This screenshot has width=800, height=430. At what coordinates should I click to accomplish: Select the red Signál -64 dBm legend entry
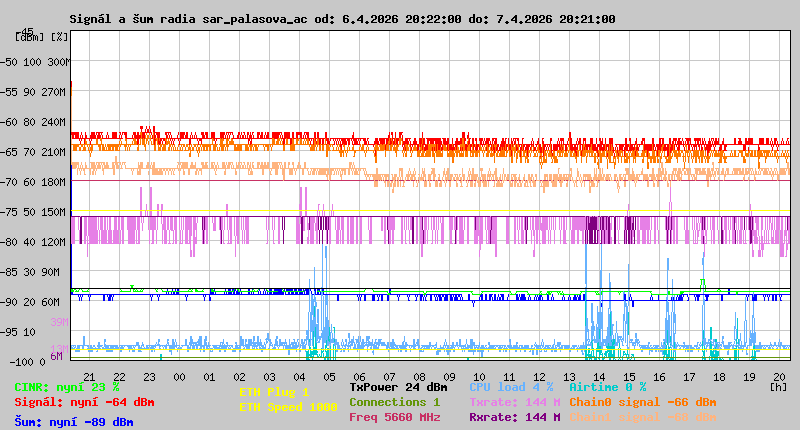(x=84, y=402)
